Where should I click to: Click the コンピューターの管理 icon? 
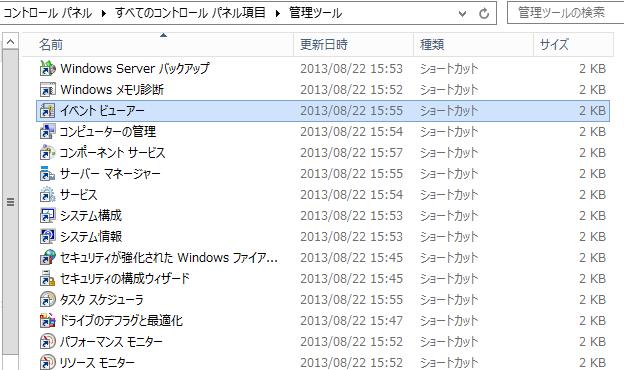(x=47, y=132)
